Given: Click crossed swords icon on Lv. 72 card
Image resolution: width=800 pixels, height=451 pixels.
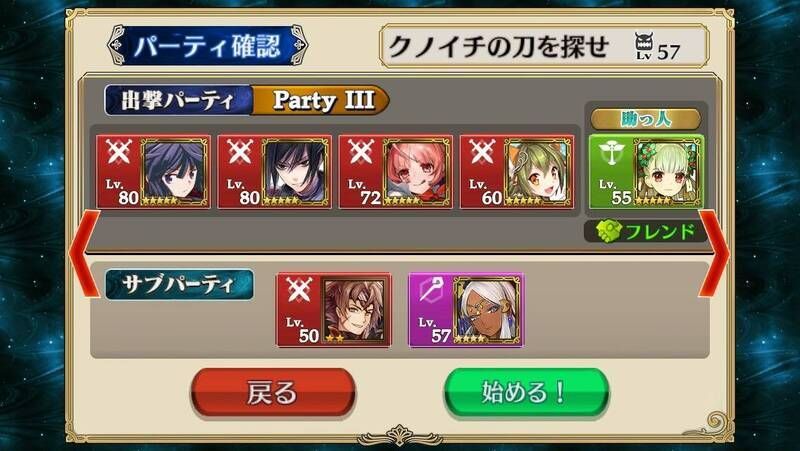Looking at the screenshot, I should (x=361, y=152).
